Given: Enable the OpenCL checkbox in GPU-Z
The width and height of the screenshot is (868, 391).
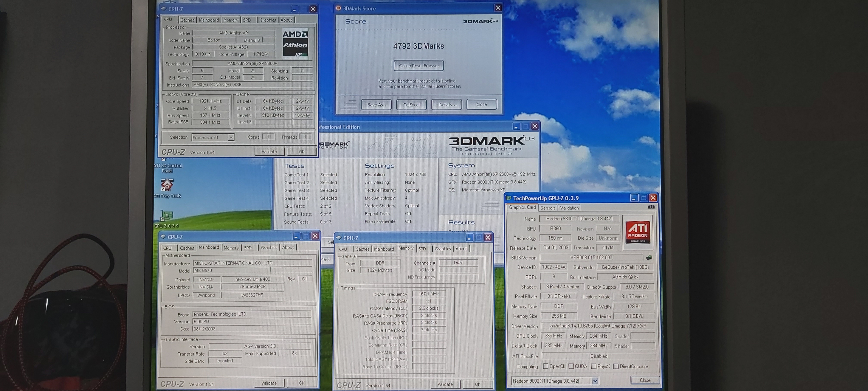Looking at the screenshot, I should [546, 366].
